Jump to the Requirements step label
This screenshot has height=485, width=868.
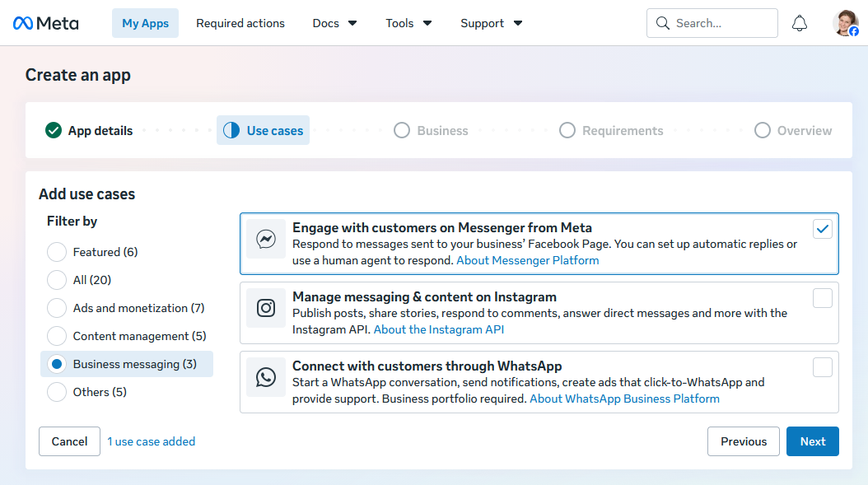pos(623,131)
